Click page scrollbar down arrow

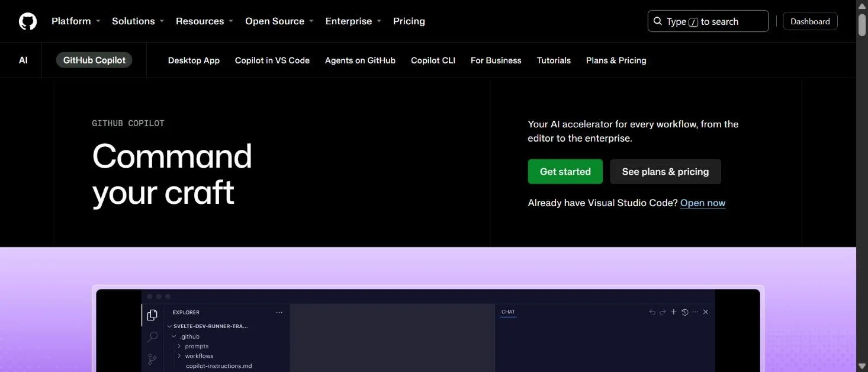coord(862,367)
